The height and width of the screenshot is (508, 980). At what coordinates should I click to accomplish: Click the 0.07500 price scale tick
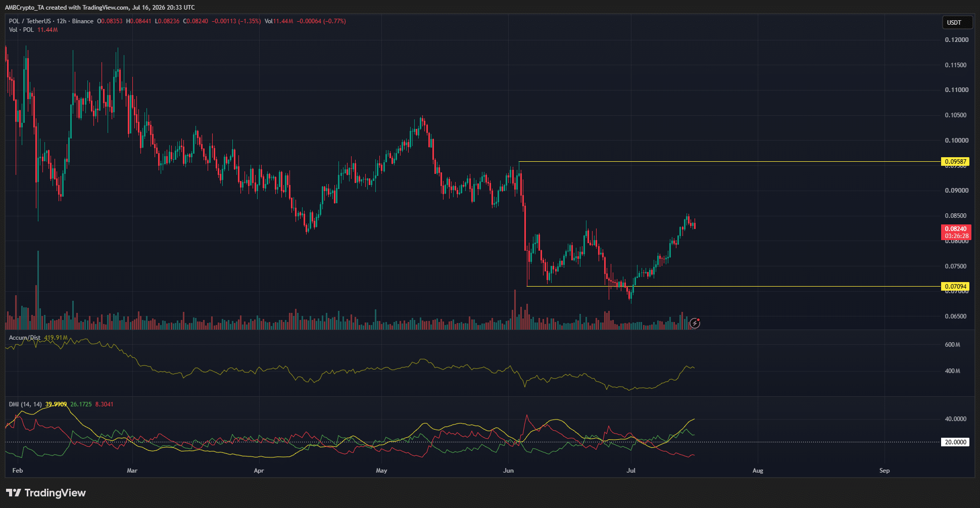[x=957, y=266]
